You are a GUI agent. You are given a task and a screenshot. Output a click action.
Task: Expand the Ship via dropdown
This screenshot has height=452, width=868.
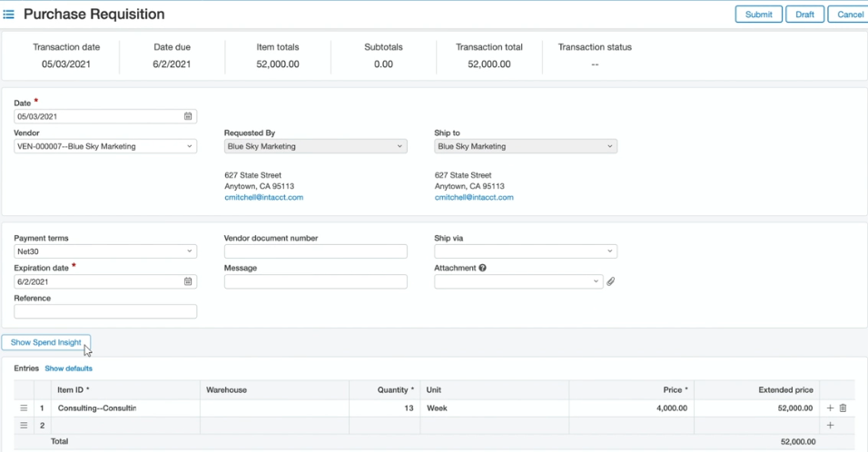click(609, 251)
